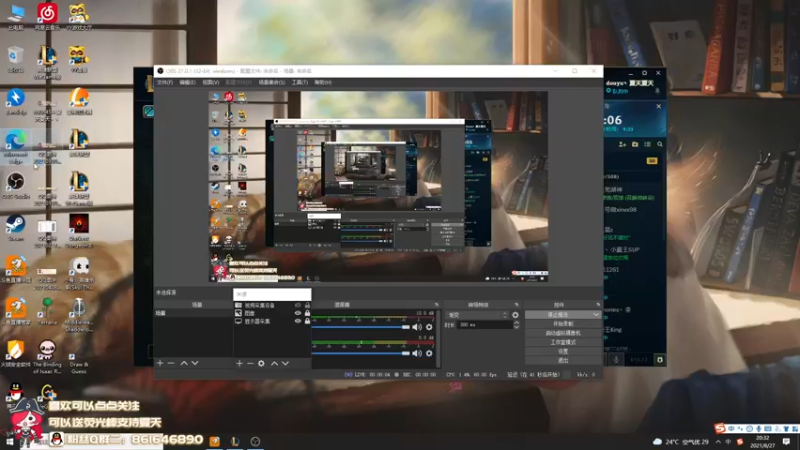
Task: Move the scene down in the list
Action: click(x=195, y=363)
